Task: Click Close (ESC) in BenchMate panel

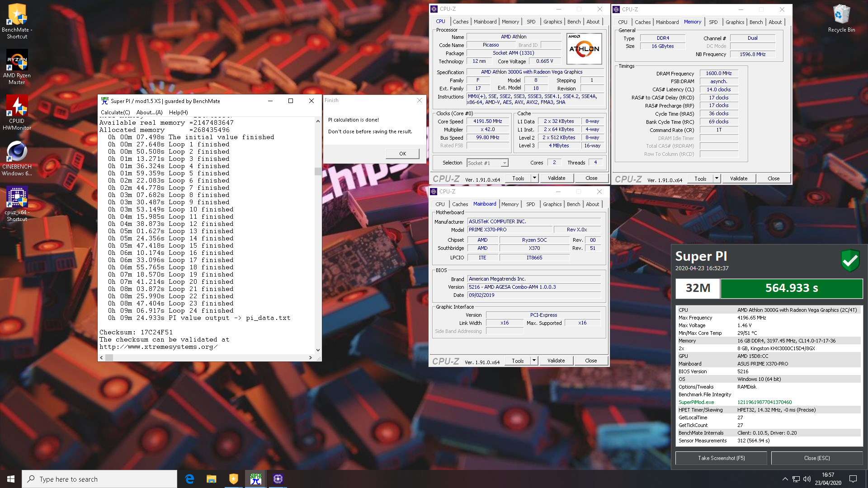Action: click(x=817, y=458)
